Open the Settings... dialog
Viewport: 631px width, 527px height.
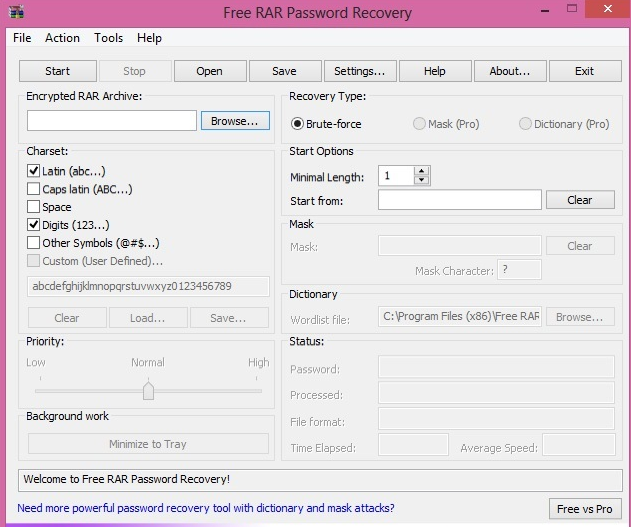[359, 71]
